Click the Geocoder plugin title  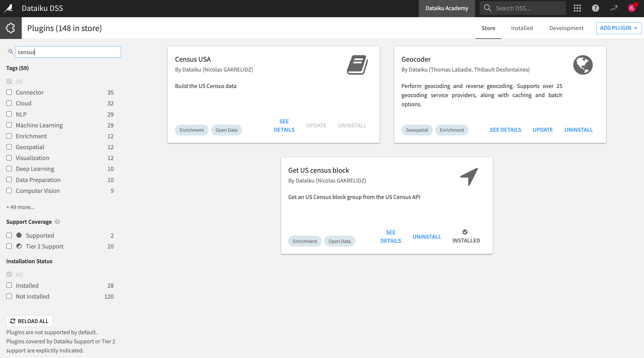pyautogui.click(x=416, y=59)
